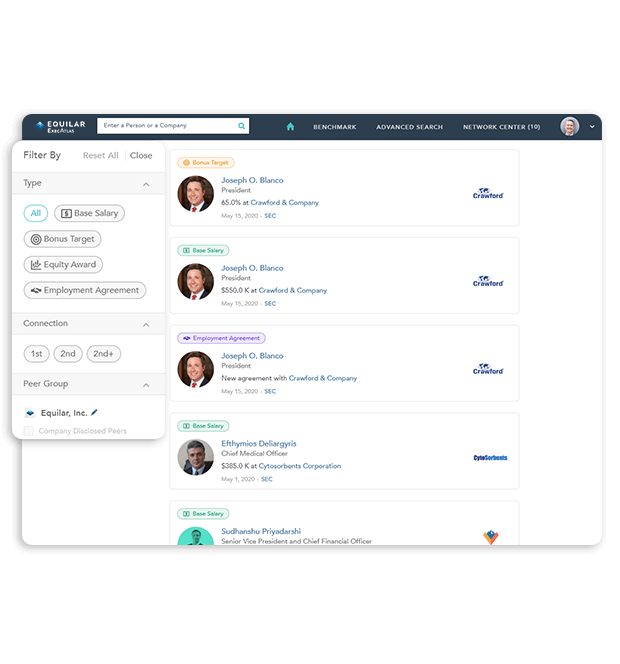The width and height of the screenshot is (620, 664).
Task: Click the Bonus Target tag on first card
Action: 205,163
